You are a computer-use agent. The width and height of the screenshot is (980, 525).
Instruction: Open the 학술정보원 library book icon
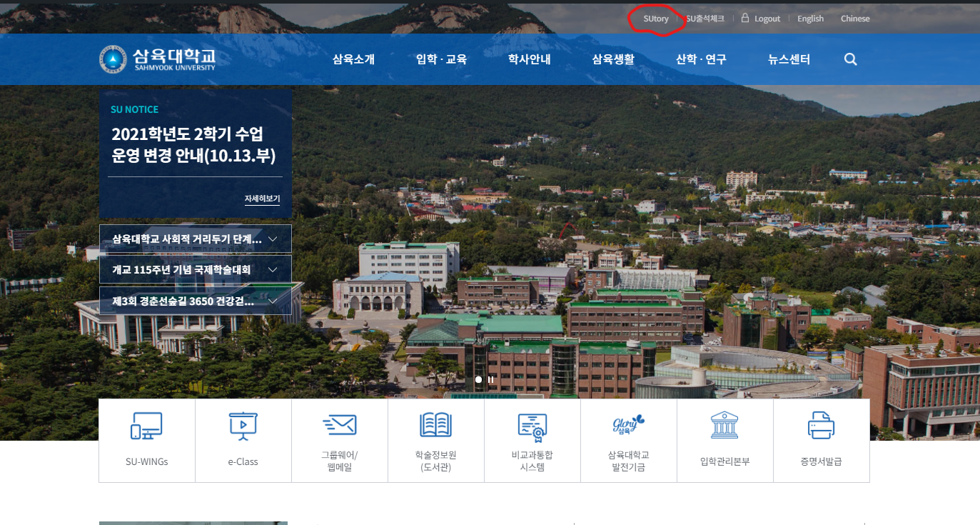coord(435,425)
